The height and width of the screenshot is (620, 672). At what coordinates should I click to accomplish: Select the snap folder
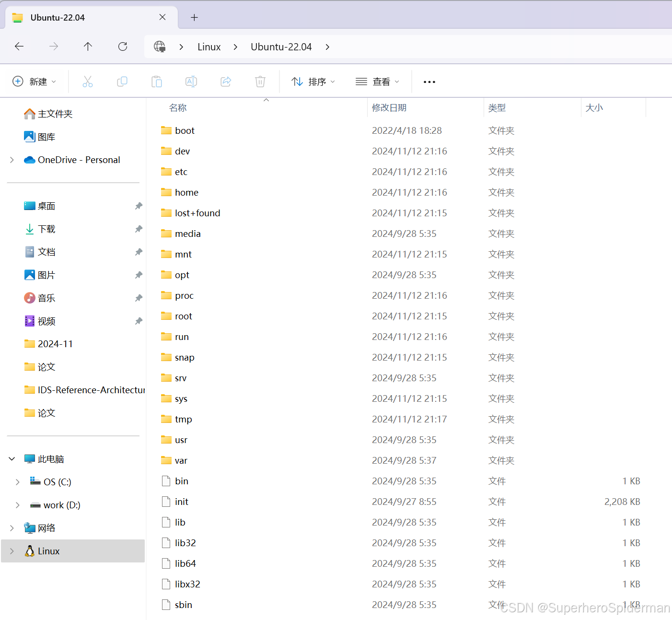click(185, 357)
